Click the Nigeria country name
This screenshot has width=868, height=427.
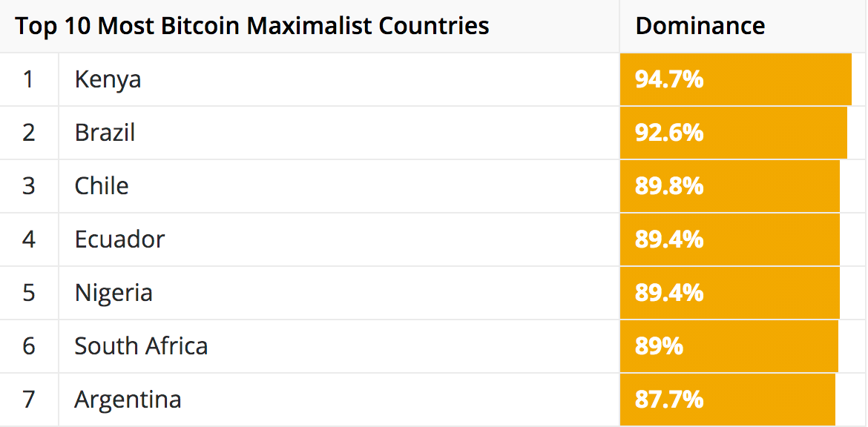(x=114, y=293)
